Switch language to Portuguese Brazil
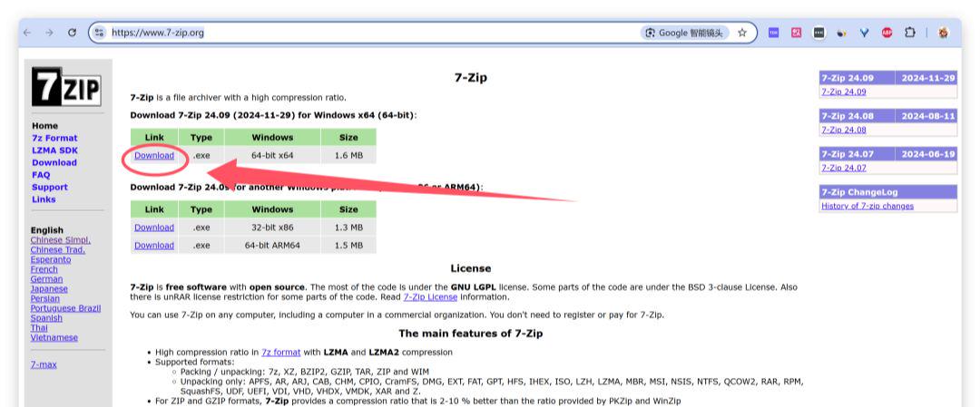This screenshot has width=980, height=407. tap(65, 308)
